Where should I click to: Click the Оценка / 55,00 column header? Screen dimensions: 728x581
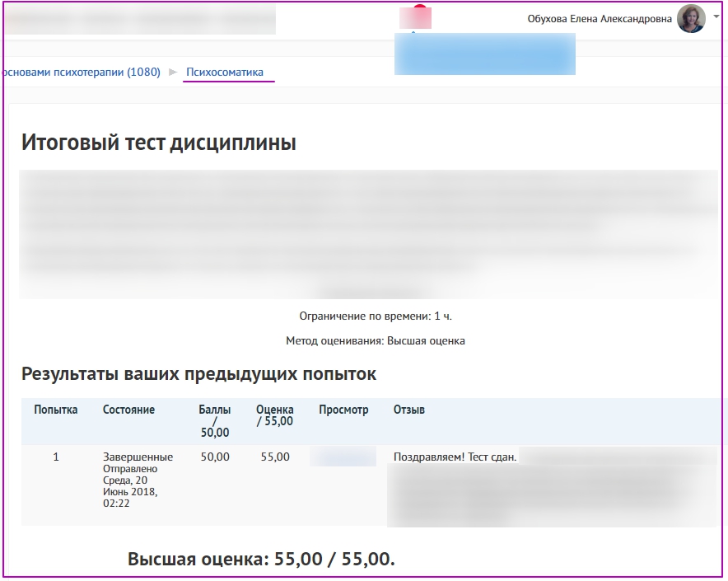274,415
